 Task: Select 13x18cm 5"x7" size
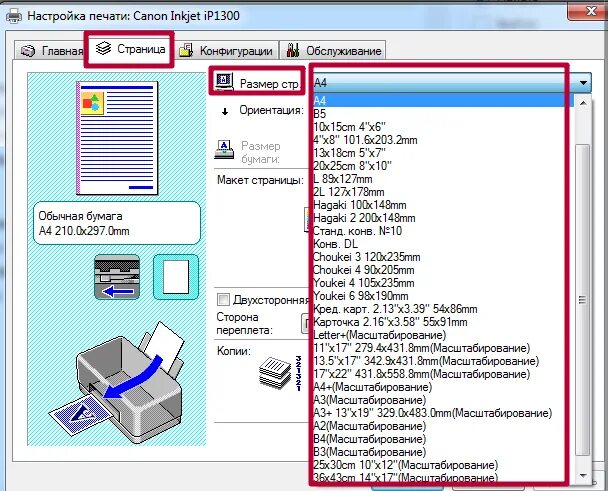[443, 153]
